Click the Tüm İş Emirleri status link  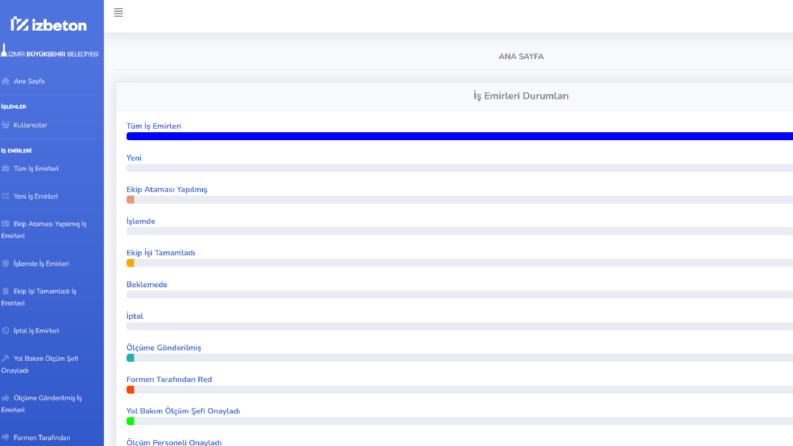coord(154,126)
